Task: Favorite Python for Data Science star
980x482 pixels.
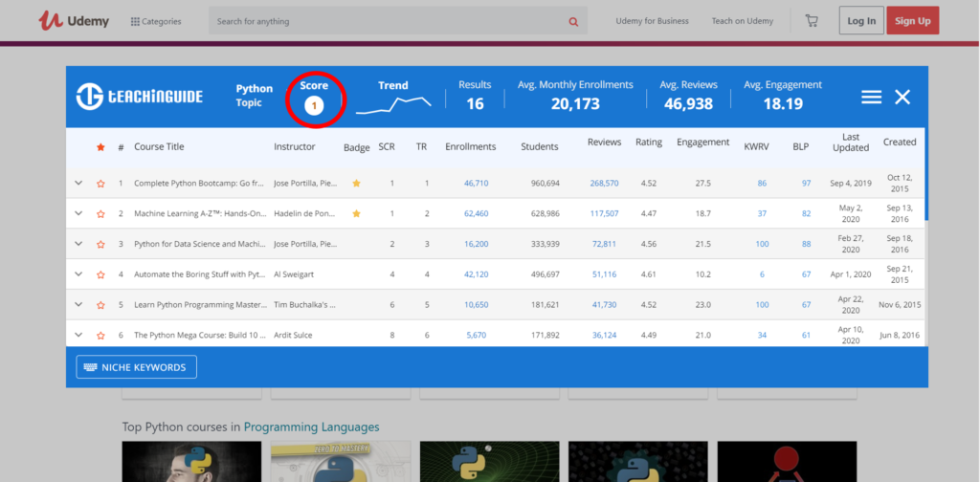Action: pyautogui.click(x=100, y=244)
